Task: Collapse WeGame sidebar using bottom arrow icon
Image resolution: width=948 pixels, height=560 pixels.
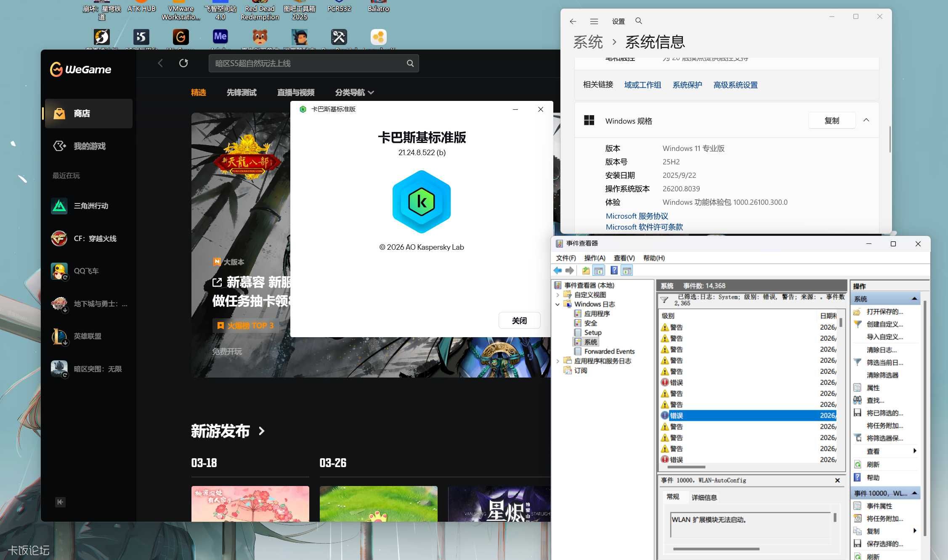Action: (x=60, y=502)
